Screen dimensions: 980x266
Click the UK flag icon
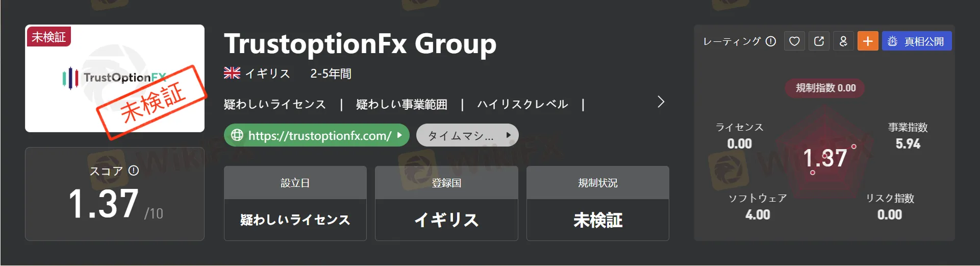232,73
